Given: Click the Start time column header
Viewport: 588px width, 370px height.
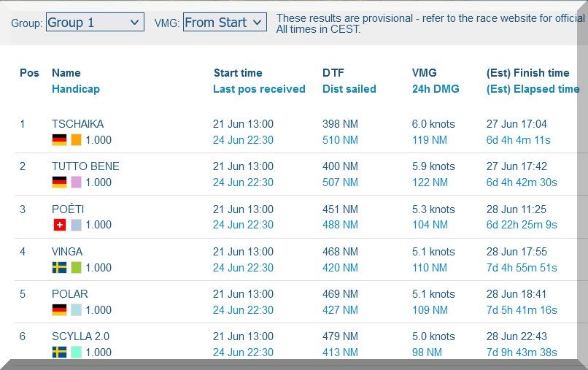Looking at the screenshot, I should [238, 73].
